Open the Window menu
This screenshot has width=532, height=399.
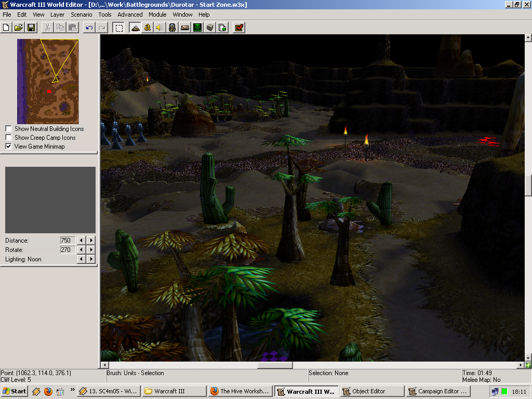(x=182, y=15)
